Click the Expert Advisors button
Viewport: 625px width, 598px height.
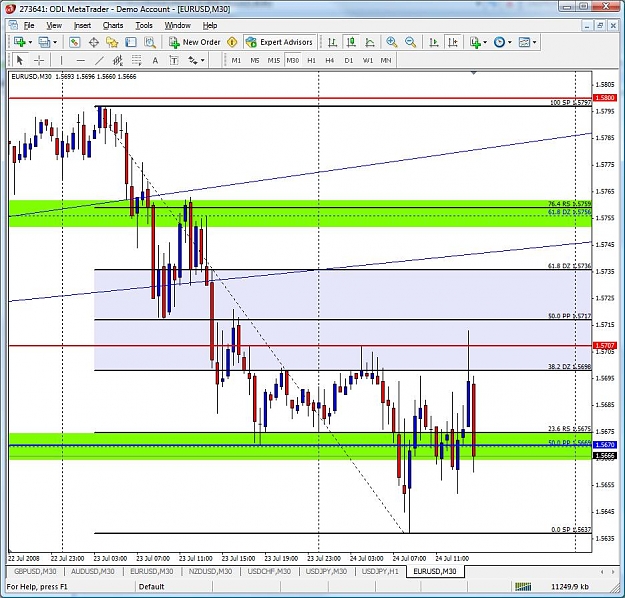point(279,42)
